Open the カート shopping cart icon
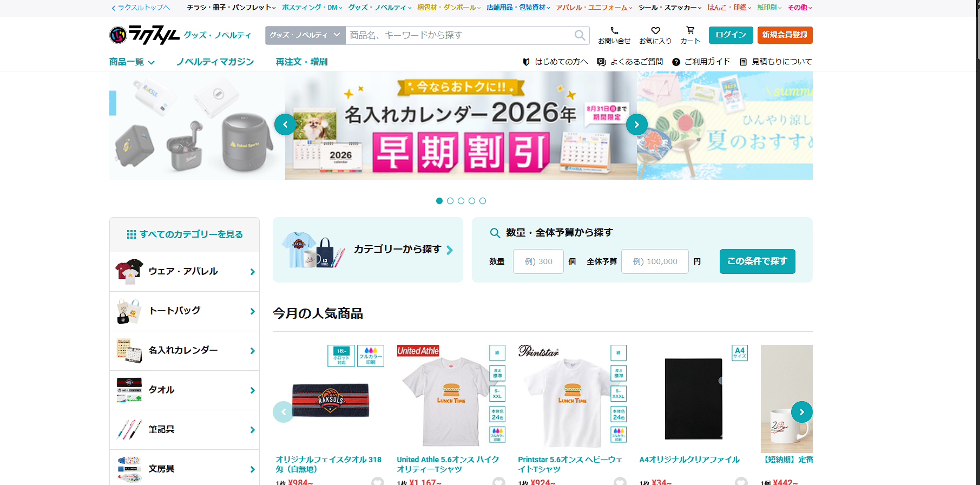The height and width of the screenshot is (485, 980). [690, 31]
